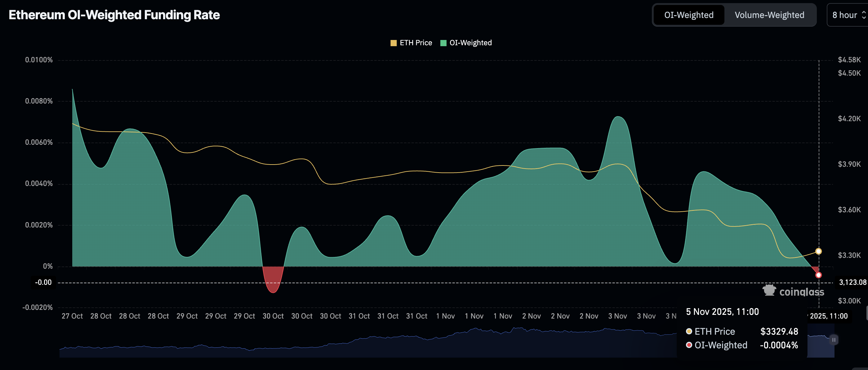Click the range slider handle with bars

coord(834,340)
